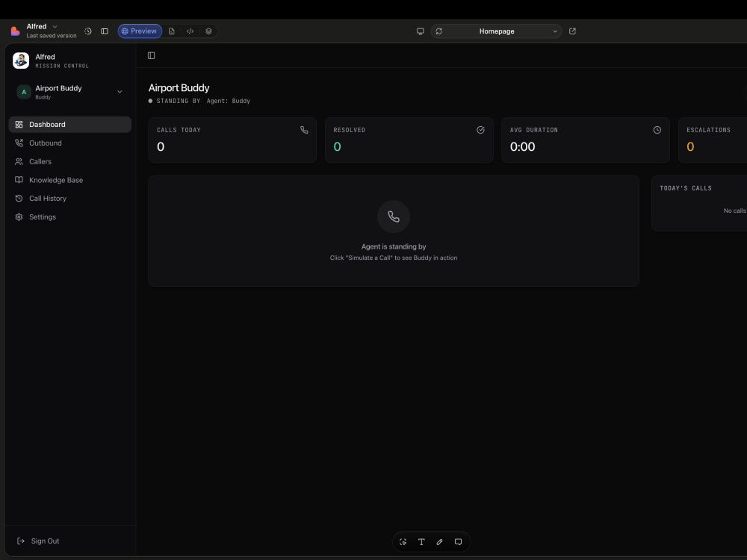Click the 0:00 average duration value

pos(522,146)
